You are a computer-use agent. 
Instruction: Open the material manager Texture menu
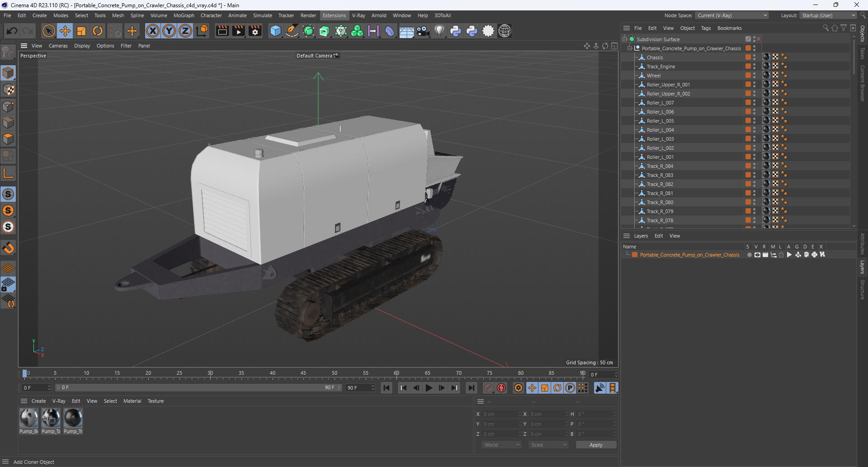tap(156, 401)
